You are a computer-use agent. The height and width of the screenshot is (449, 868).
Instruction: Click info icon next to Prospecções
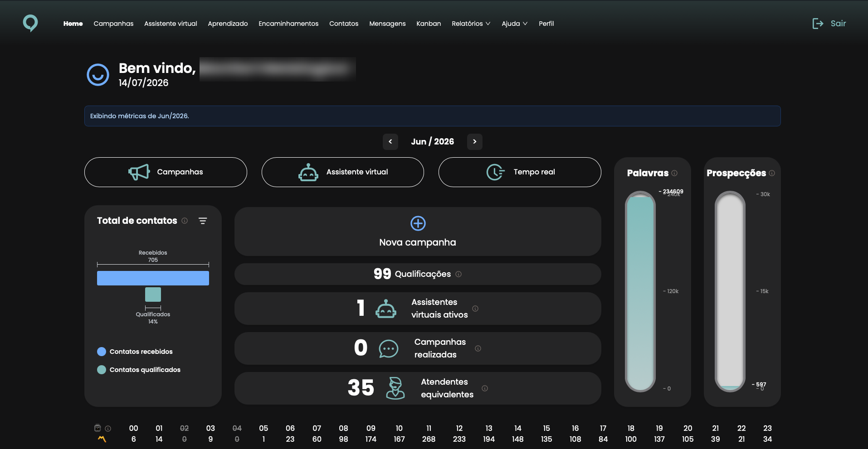tap(772, 173)
